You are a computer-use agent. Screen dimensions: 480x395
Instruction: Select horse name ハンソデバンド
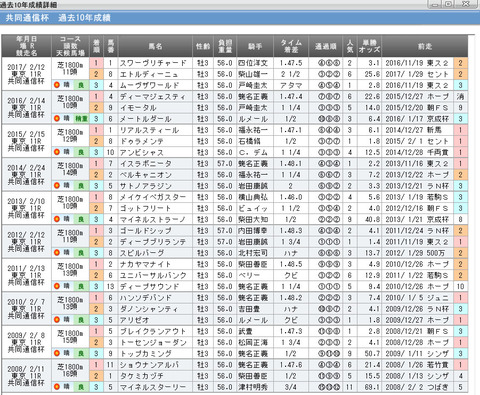(146, 298)
